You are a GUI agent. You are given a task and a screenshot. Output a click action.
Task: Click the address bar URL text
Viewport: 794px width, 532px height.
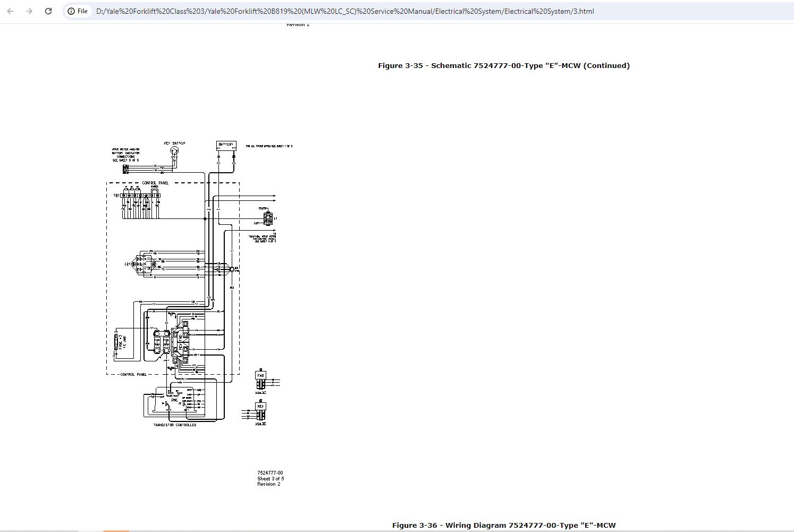tap(345, 11)
